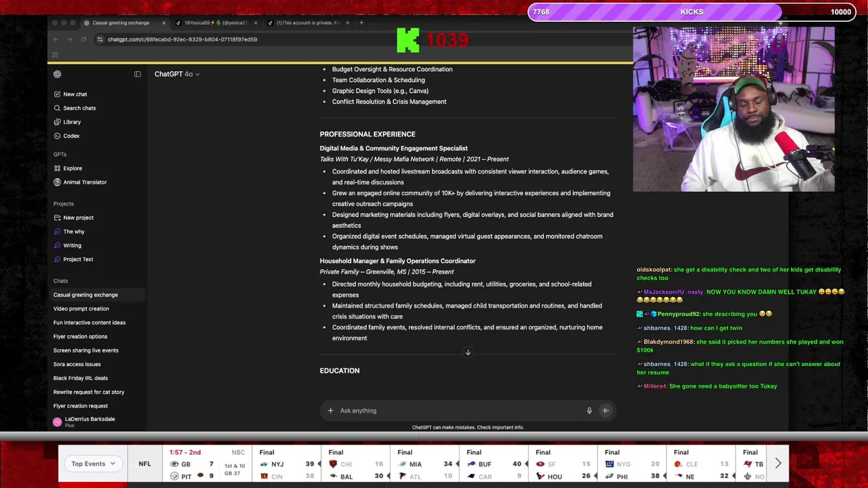Open the BUF vs CAR final score
Viewport: 868px width, 488px height.
click(494, 464)
